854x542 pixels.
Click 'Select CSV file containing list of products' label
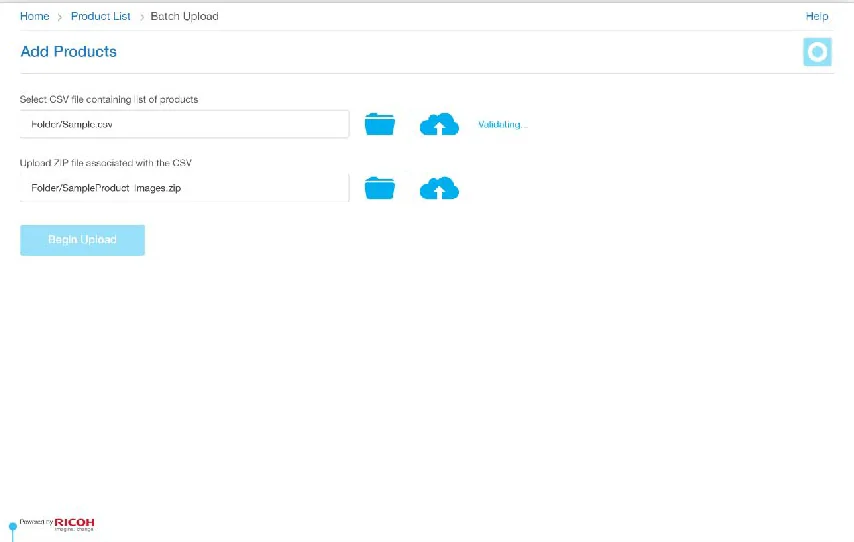[x=109, y=100]
